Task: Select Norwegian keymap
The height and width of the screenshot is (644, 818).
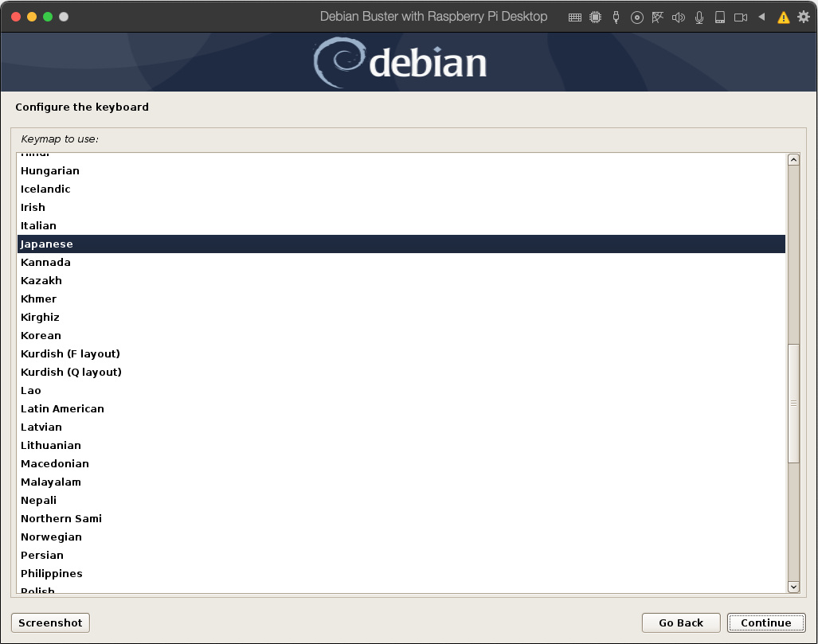Action: point(401,537)
